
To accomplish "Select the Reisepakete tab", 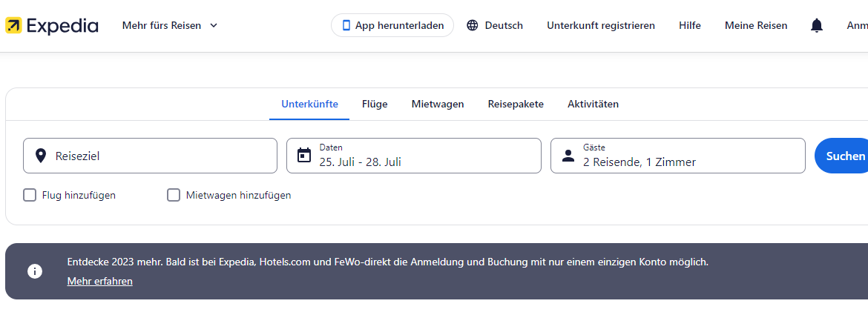I will pos(516,104).
